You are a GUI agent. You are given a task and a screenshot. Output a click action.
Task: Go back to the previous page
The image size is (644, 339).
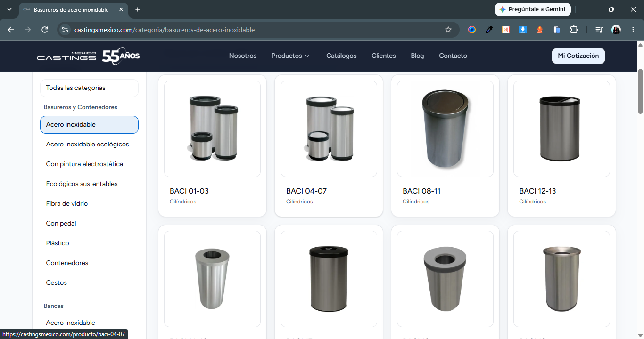pyautogui.click(x=11, y=30)
